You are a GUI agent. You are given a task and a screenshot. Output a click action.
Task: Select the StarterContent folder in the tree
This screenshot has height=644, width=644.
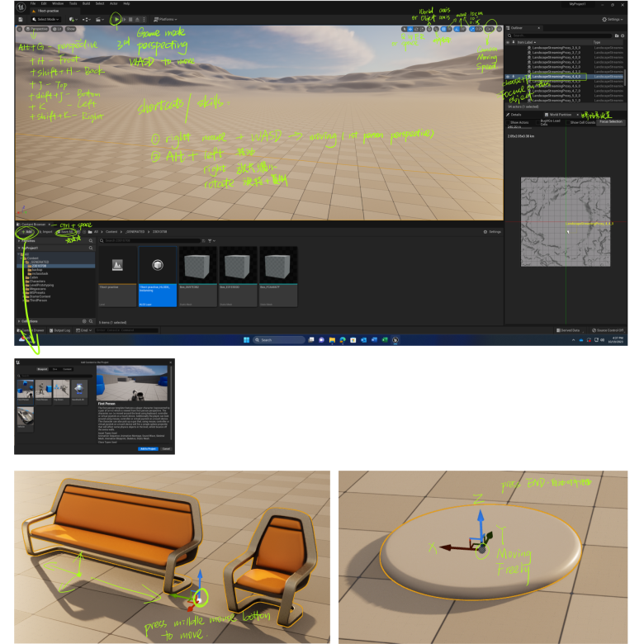pos(40,296)
